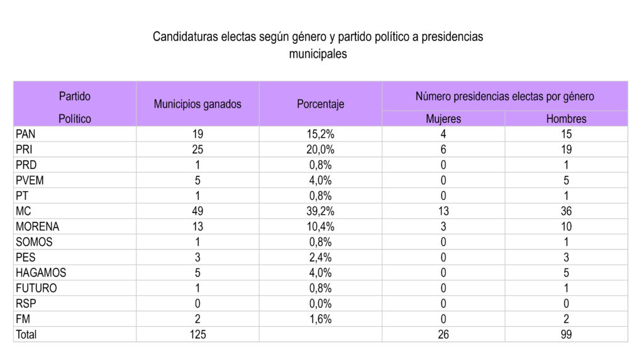The width and height of the screenshot is (644, 362).
Task: Select the total Hombres value 99
Action: pos(566,334)
